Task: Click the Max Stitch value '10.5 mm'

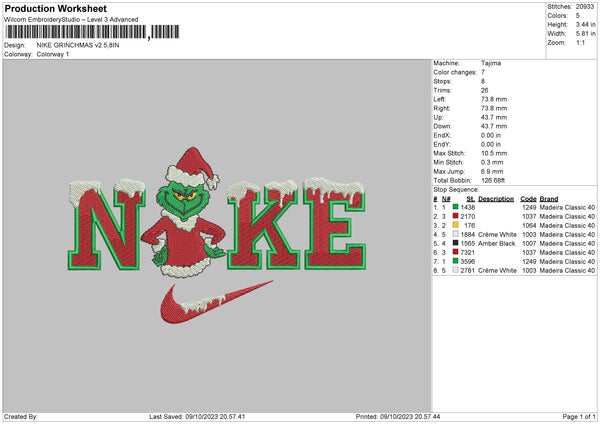Action: (x=494, y=153)
